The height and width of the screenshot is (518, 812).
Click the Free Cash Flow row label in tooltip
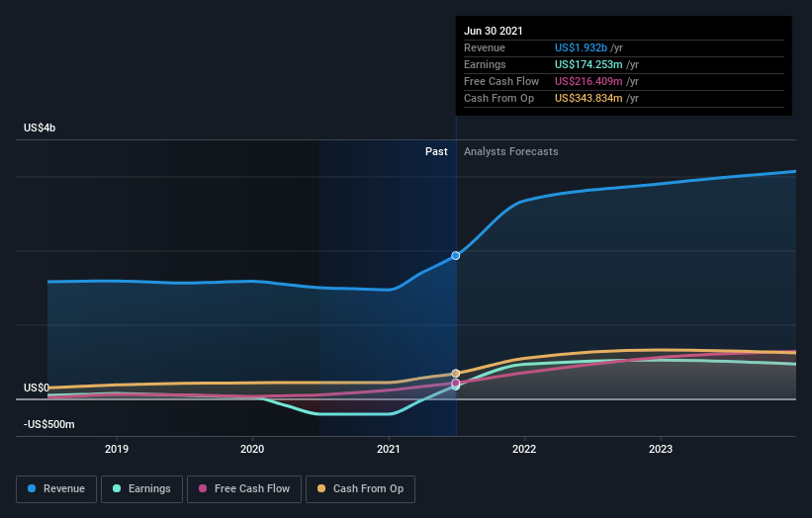(501, 81)
